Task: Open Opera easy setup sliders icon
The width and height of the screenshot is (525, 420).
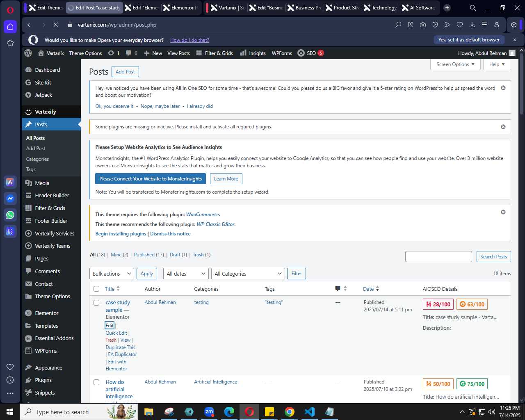Action: [484, 25]
